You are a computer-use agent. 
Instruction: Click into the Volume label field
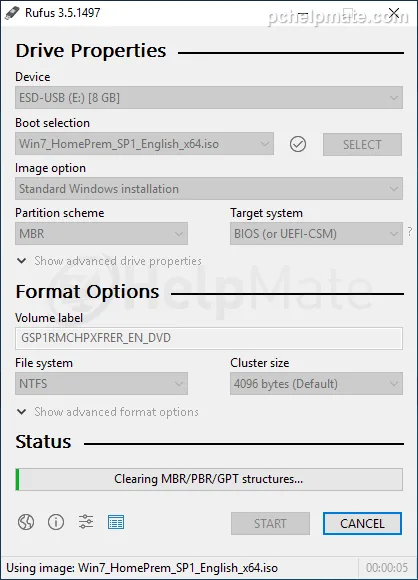click(209, 338)
